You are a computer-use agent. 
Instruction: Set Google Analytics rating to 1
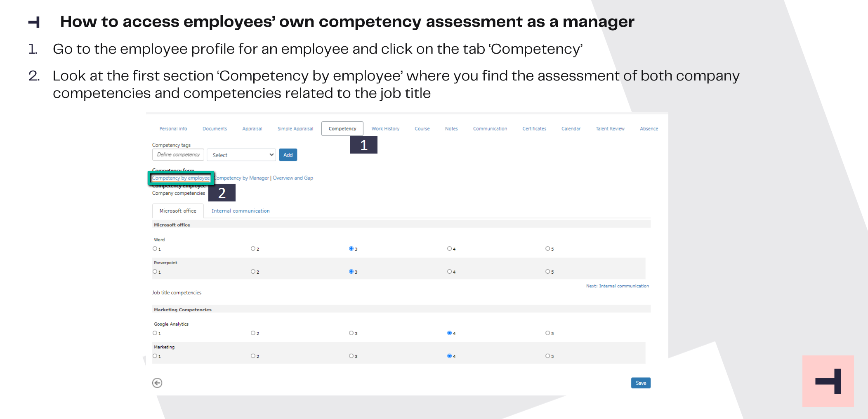point(155,333)
